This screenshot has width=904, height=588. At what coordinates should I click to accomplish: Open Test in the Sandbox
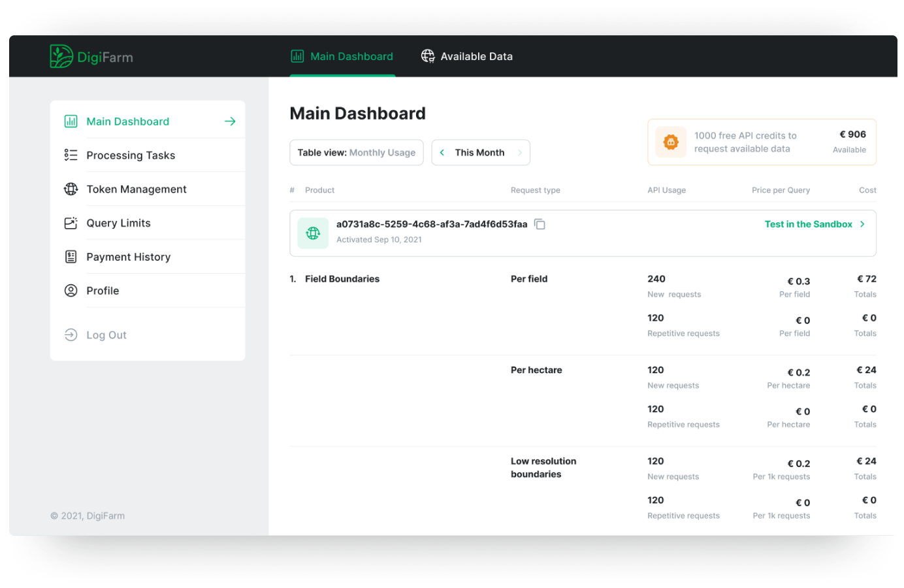808,224
